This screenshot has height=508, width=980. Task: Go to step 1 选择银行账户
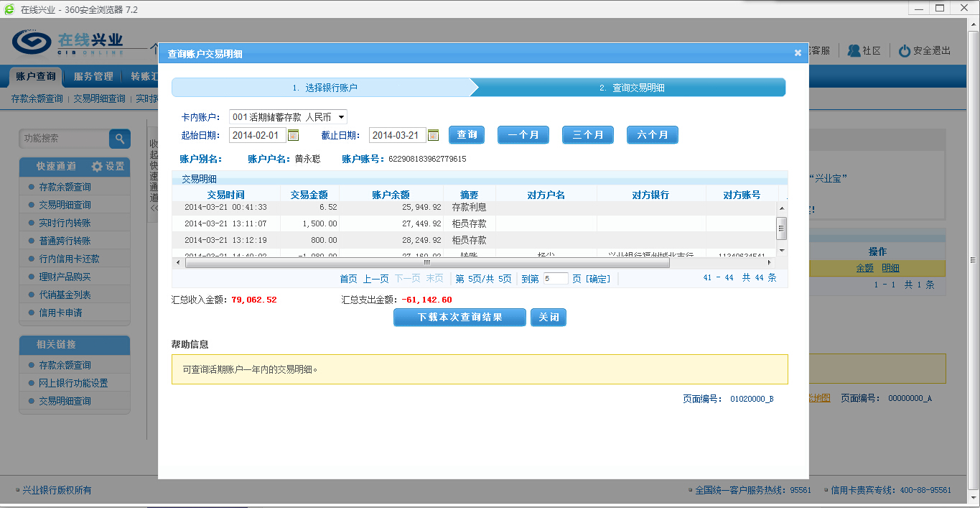(x=325, y=88)
